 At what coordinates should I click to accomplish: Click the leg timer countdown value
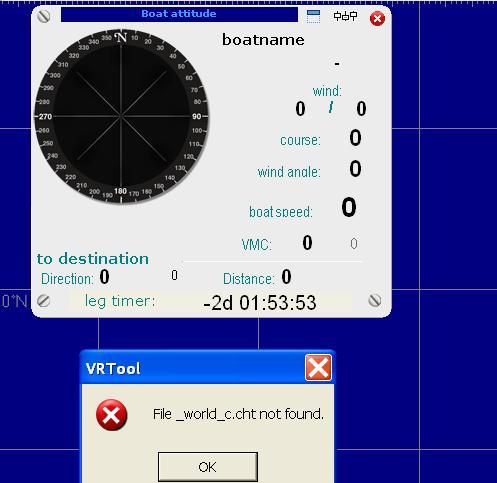point(260,303)
